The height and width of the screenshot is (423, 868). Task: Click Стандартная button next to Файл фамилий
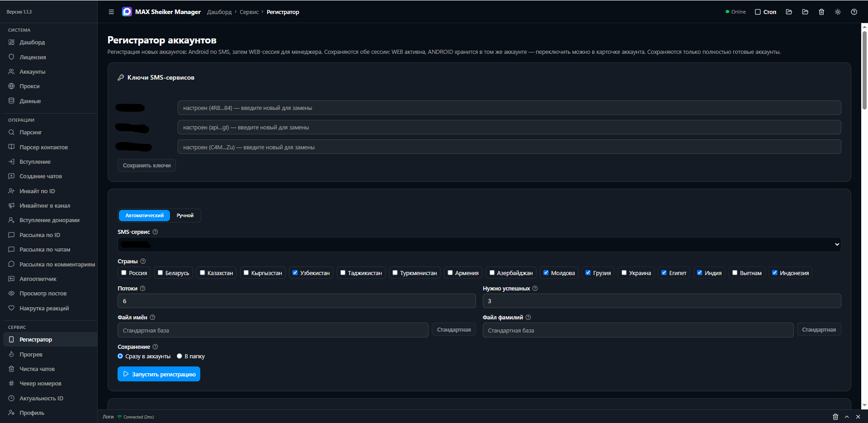(819, 329)
